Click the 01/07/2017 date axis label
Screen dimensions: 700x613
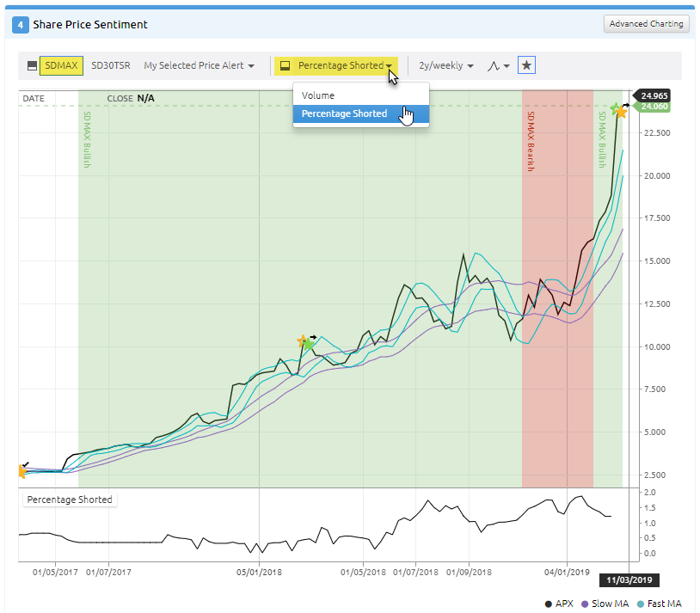click(x=108, y=572)
